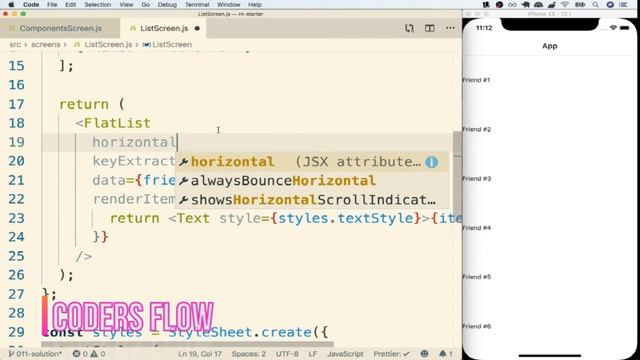Screen dimensions: 640x360
Task: Change line ending via LF indicator
Action: click(x=313, y=353)
